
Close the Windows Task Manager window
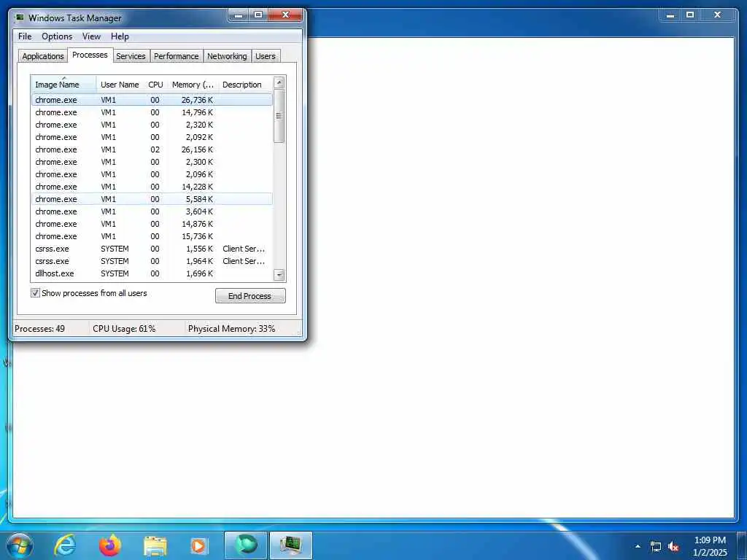click(x=285, y=15)
